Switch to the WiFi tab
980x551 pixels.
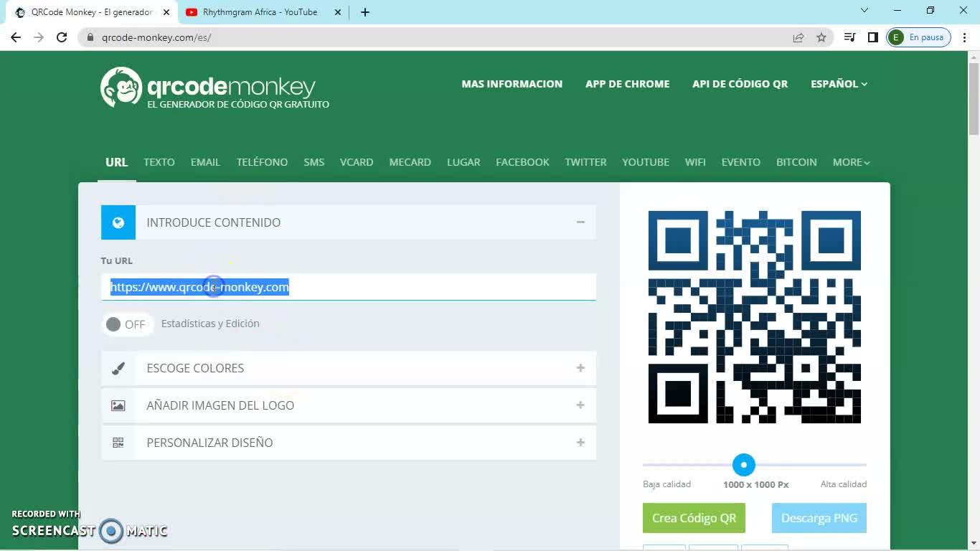tap(695, 162)
